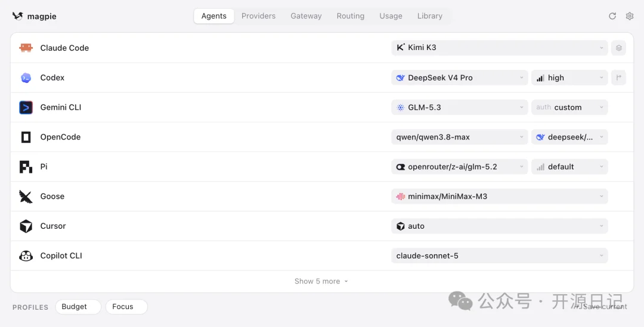Click the Claude Code agent icon

26,48
